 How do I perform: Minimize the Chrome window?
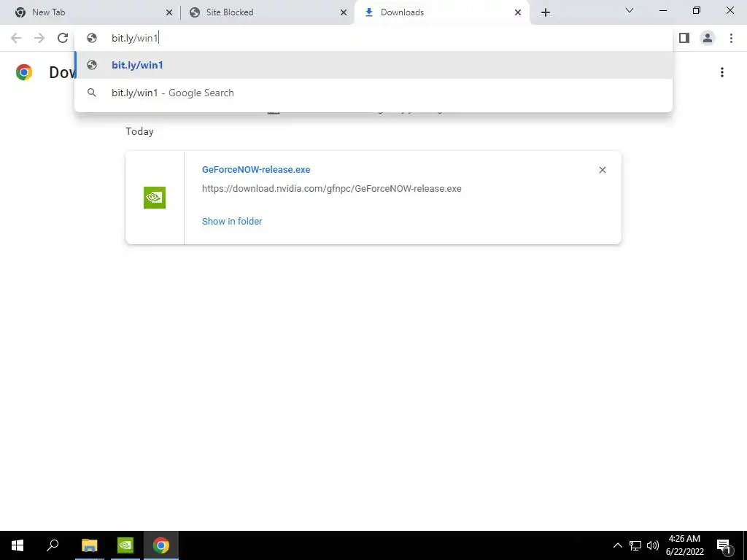point(662,10)
